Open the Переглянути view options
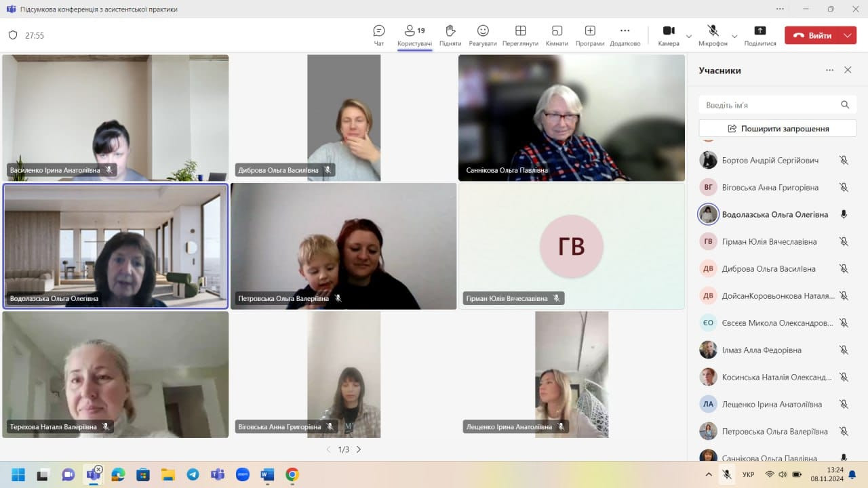The height and width of the screenshot is (488, 868). (x=521, y=35)
